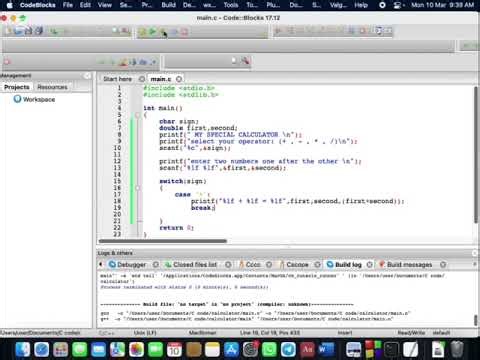Viewport: 480px width, 360px height.
Task: Close the main.c editor tab
Action: 179,79
